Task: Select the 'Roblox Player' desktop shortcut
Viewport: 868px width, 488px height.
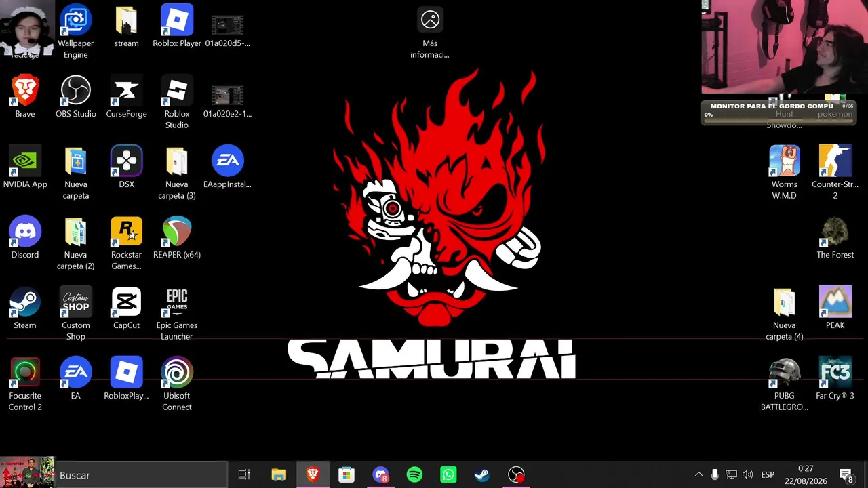Action: [x=177, y=26]
